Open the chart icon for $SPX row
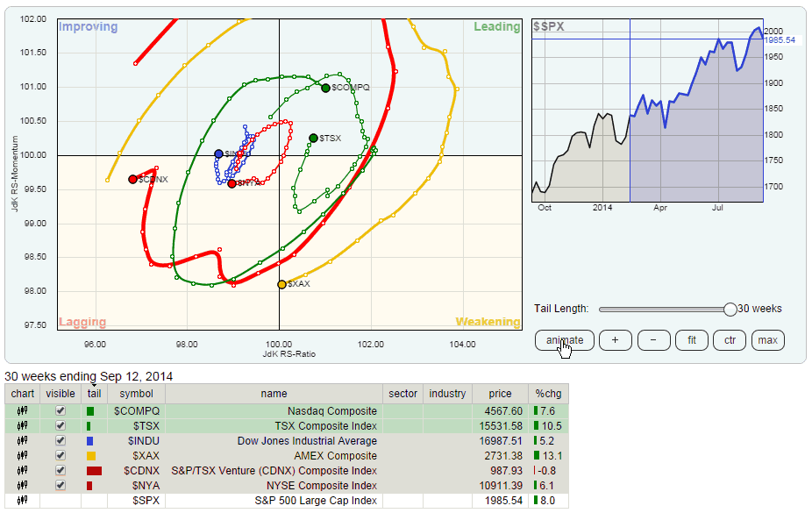Screen dimensions: 812x513 pyautogui.click(x=22, y=501)
